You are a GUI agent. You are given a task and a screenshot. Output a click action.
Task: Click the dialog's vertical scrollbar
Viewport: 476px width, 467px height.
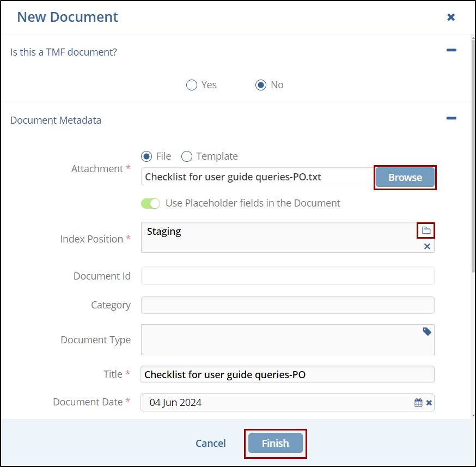click(473, 163)
